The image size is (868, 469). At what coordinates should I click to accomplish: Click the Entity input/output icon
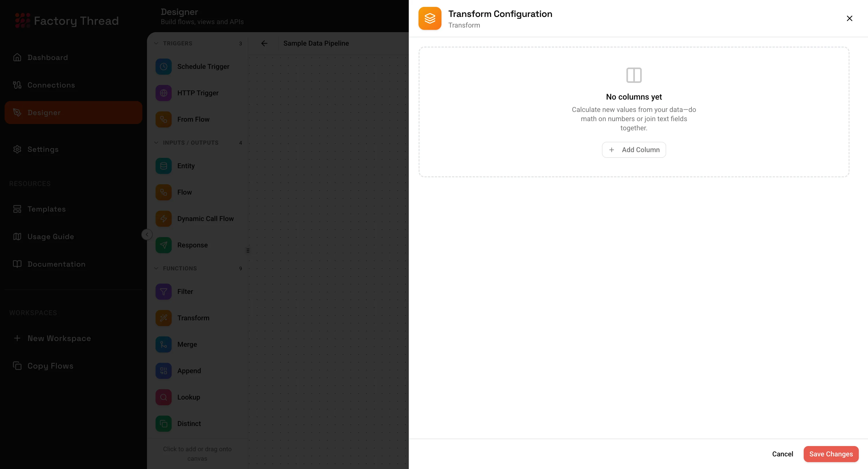(x=164, y=165)
